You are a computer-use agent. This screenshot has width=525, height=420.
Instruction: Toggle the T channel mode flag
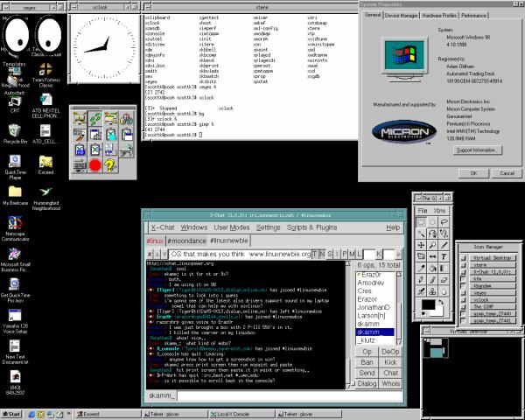(314, 254)
